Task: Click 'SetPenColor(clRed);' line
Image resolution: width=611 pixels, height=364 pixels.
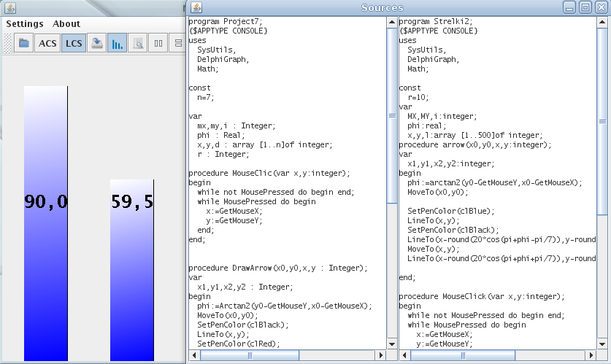Action: (x=239, y=344)
